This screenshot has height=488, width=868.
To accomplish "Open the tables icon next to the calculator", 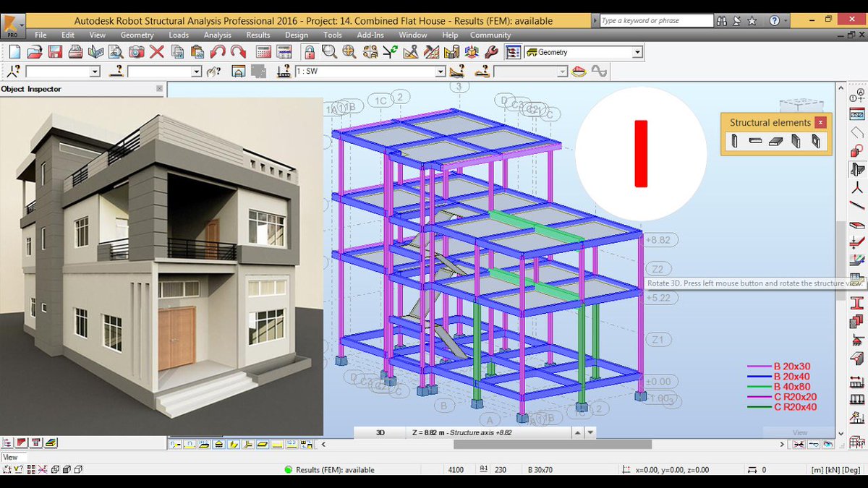I will (284, 52).
